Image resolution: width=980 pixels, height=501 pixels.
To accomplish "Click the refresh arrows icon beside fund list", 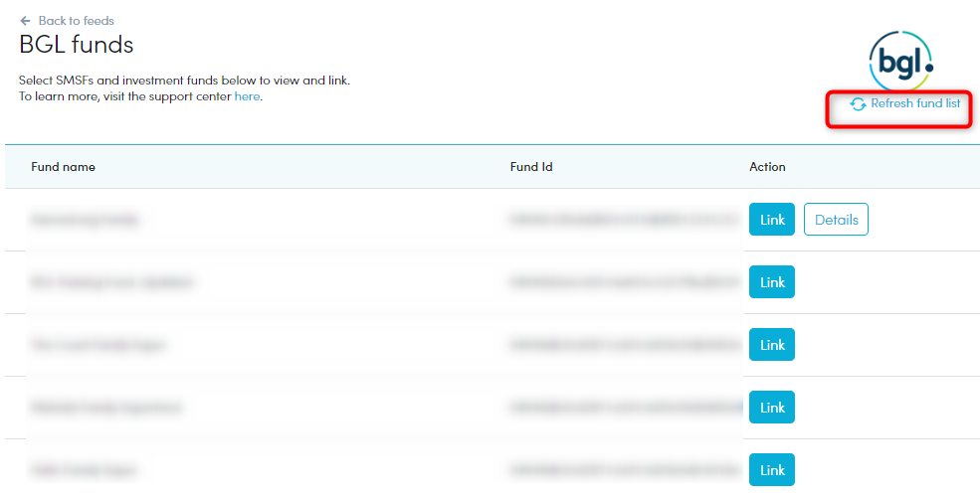I will tap(859, 104).
